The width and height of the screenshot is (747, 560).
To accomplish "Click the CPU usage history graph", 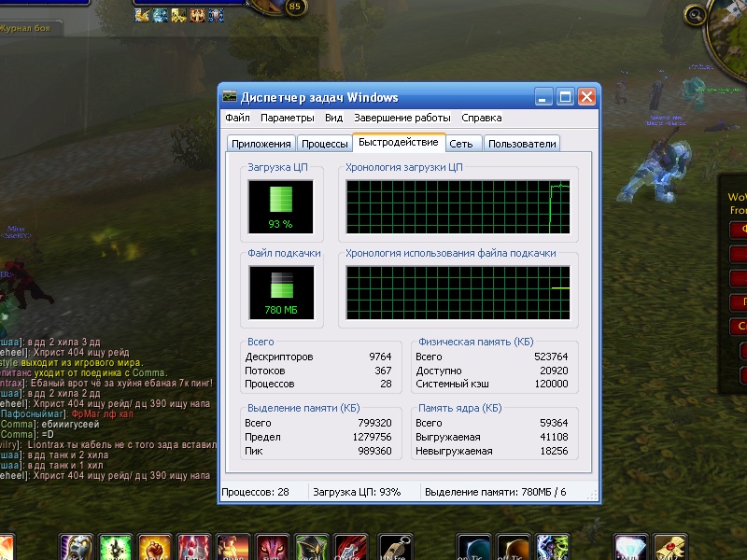I will click(x=458, y=206).
